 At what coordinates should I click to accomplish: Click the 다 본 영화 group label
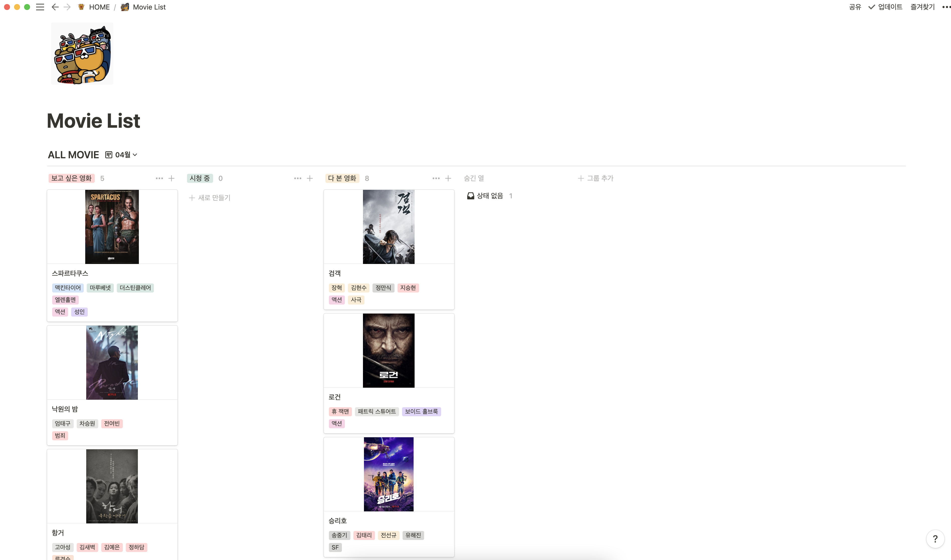342,178
